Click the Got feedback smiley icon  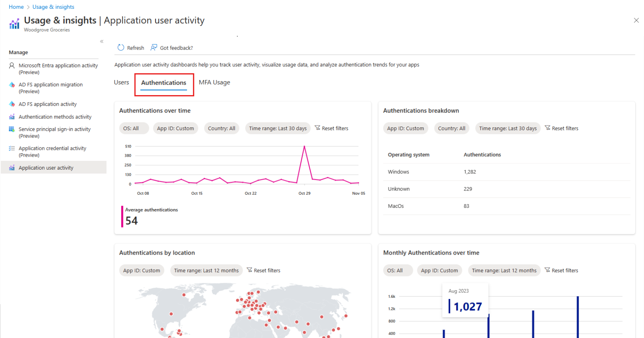(x=154, y=47)
